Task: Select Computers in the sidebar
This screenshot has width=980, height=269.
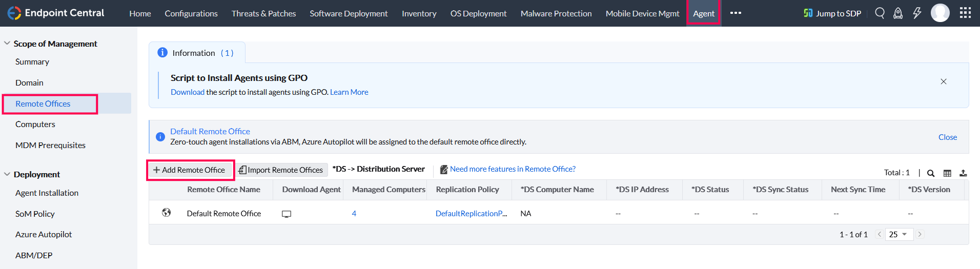Action: click(35, 125)
